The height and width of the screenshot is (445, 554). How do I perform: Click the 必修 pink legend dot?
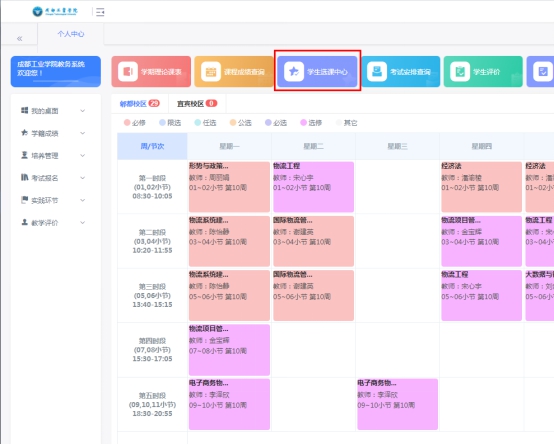[127, 122]
